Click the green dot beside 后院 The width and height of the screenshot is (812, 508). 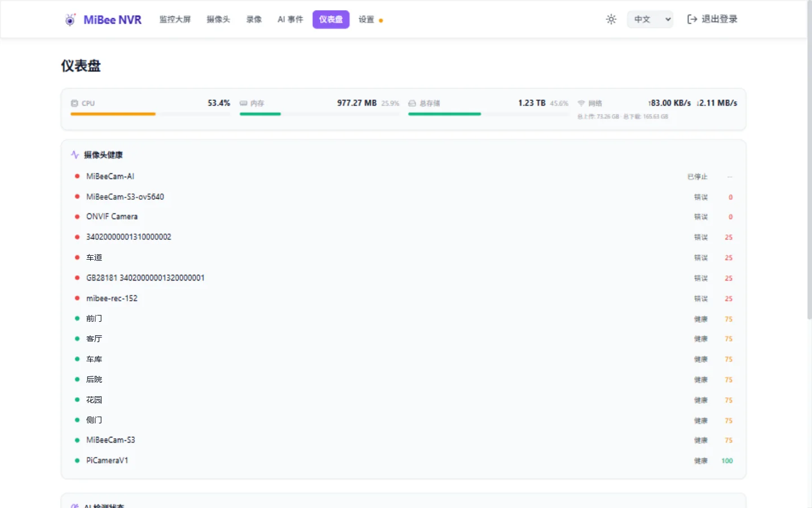click(x=77, y=379)
